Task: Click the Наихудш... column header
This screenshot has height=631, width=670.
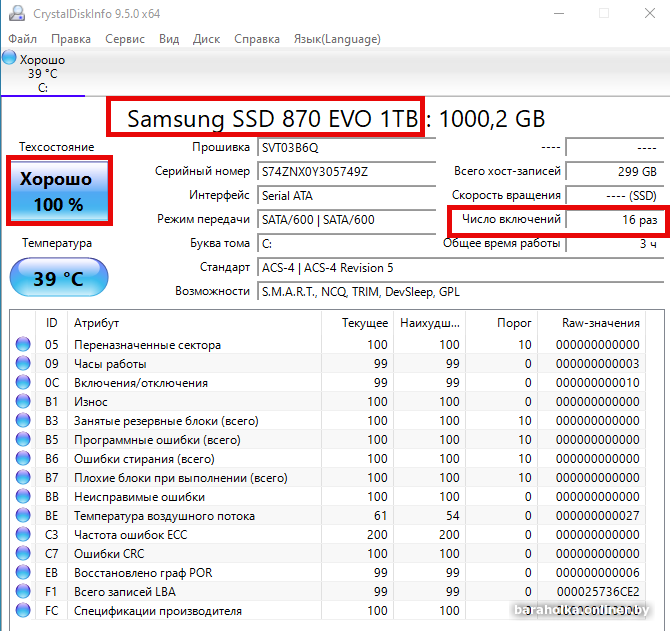Action: coord(429,323)
